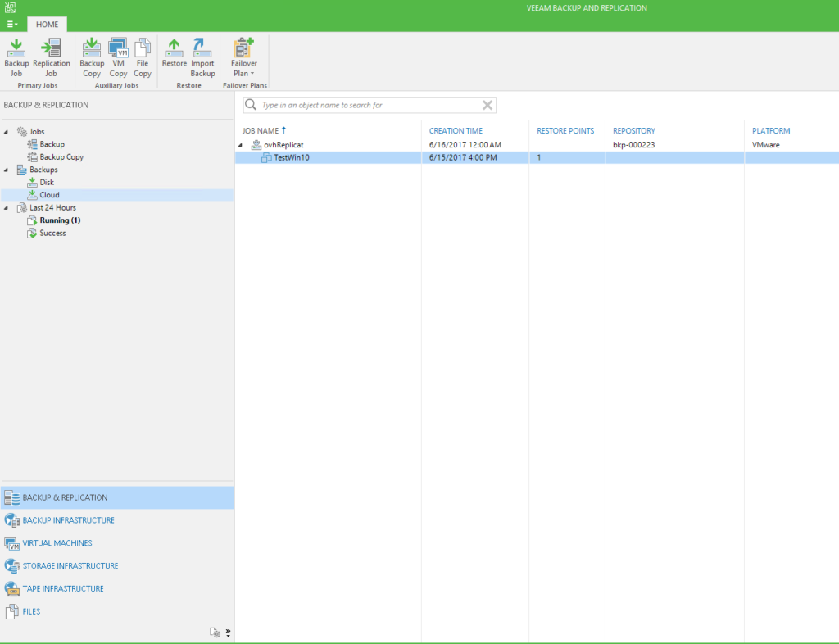Open the BACKUP & REPLICATION view
Screen dimensions: 839x644
[117, 497]
